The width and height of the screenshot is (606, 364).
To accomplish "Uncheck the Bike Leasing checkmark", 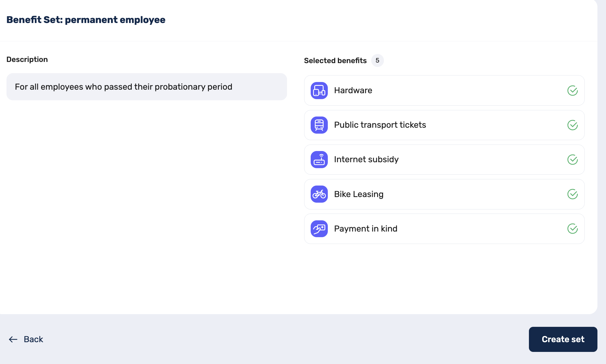I will [572, 194].
